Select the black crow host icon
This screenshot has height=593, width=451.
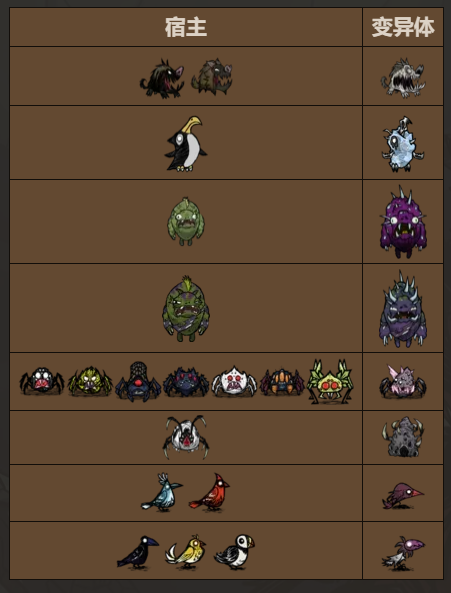point(138,552)
